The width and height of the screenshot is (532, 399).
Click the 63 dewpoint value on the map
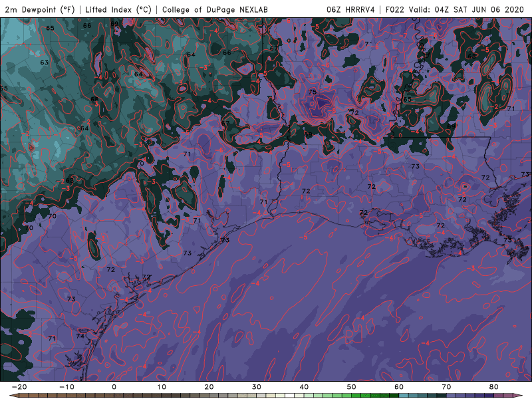(45, 63)
